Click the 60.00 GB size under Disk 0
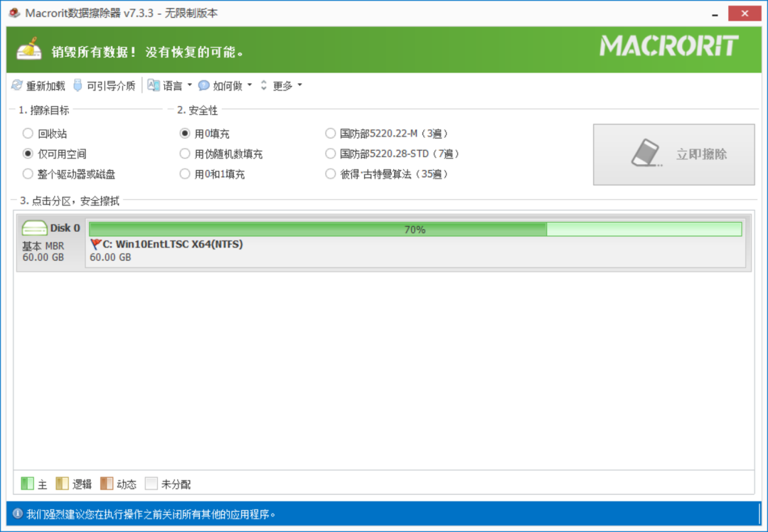Image resolution: width=768 pixels, height=532 pixels. pos(43,257)
